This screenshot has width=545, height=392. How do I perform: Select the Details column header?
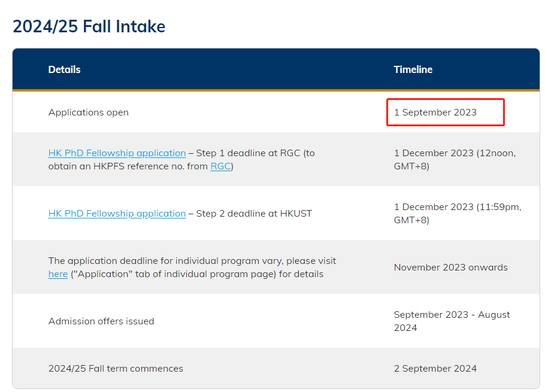point(64,69)
